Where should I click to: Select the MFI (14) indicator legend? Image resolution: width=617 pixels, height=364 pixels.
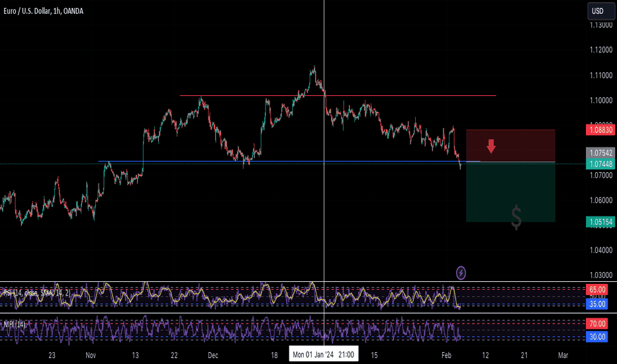coord(15,324)
